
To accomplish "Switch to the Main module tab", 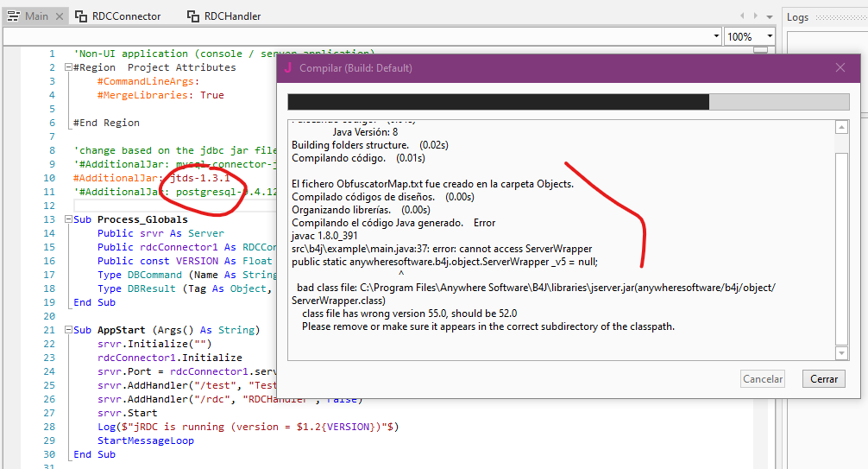I will click(x=35, y=16).
